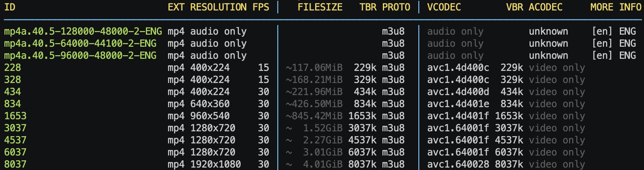Click the avc1.4d400d codec value
The width and height of the screenshot is (644, 170).
pos(458,92)
